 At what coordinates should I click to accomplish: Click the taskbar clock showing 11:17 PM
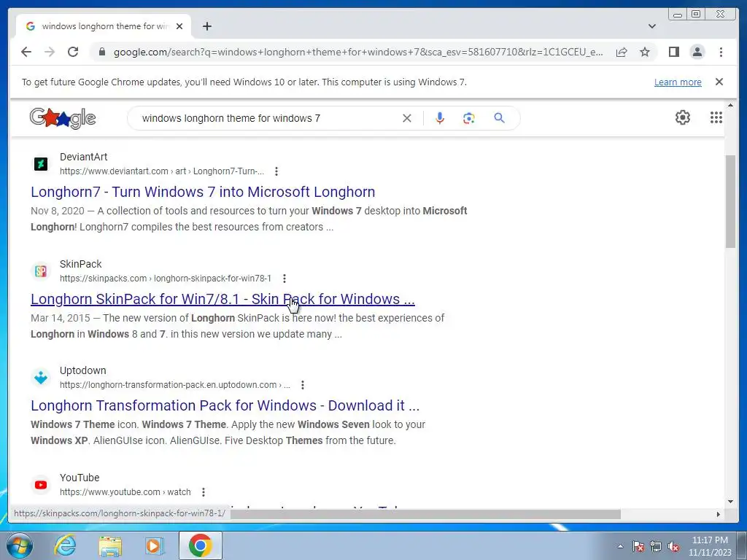click(710, 545)
